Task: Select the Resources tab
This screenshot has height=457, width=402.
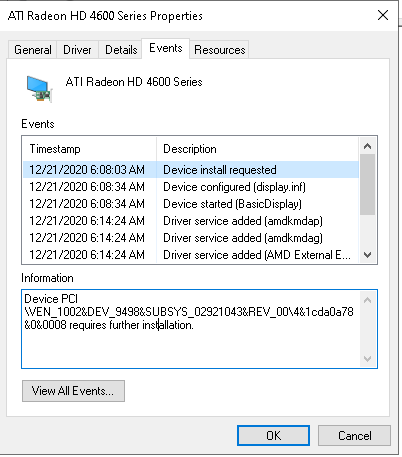Action: (220, 50)
